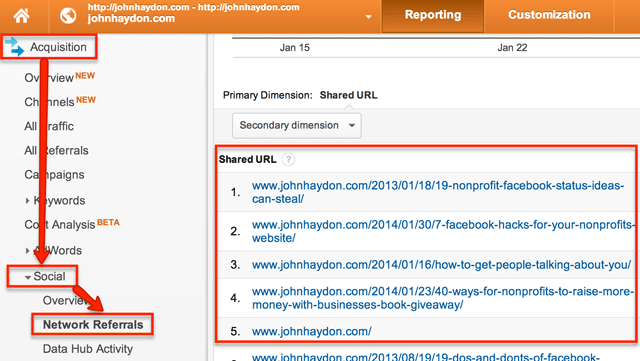Image resolution: width=640 pixels, height=361 pixels.
Task: Click the Shared URL help icon
Action: tap(288, 159)
